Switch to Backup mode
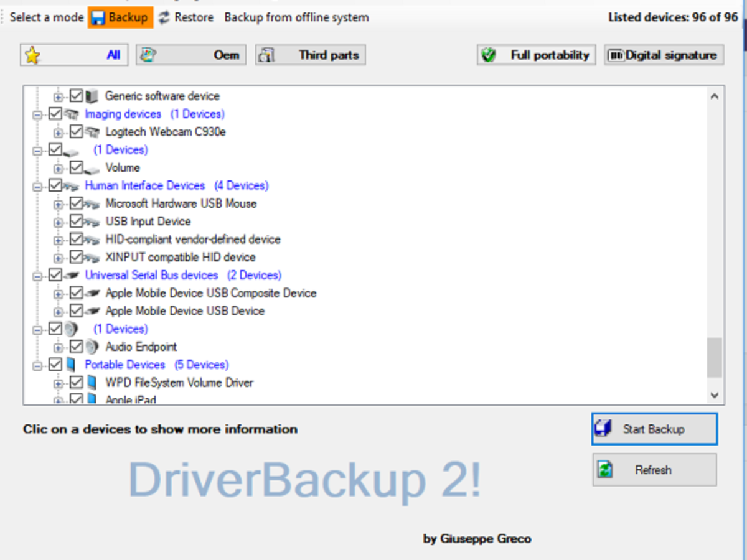The height and width of the screenshot is (560, 747). point(120,17)
